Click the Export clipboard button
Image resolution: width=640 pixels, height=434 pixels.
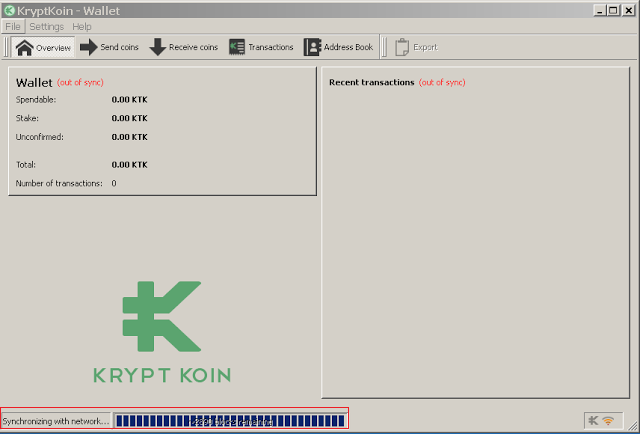[x=416, y=47]
